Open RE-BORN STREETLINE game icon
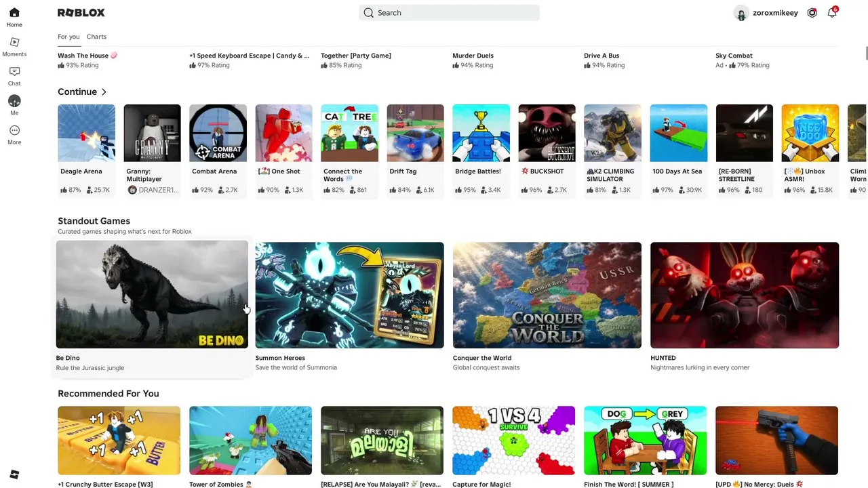The width and height of the screenshot is (868, 488). 744,133
